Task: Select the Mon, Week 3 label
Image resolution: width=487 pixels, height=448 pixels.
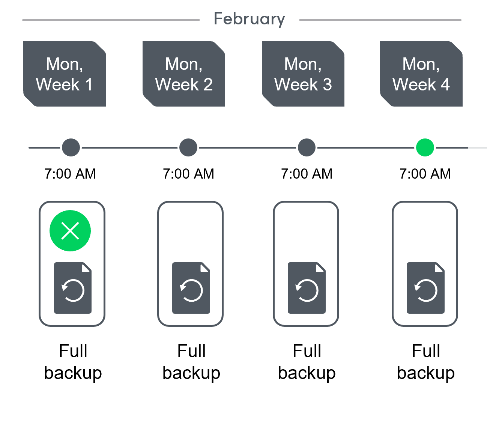Action: (x=303, y=74)
